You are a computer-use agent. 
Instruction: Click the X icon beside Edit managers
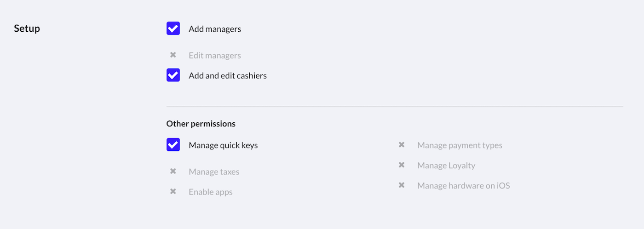coord(173,55)
